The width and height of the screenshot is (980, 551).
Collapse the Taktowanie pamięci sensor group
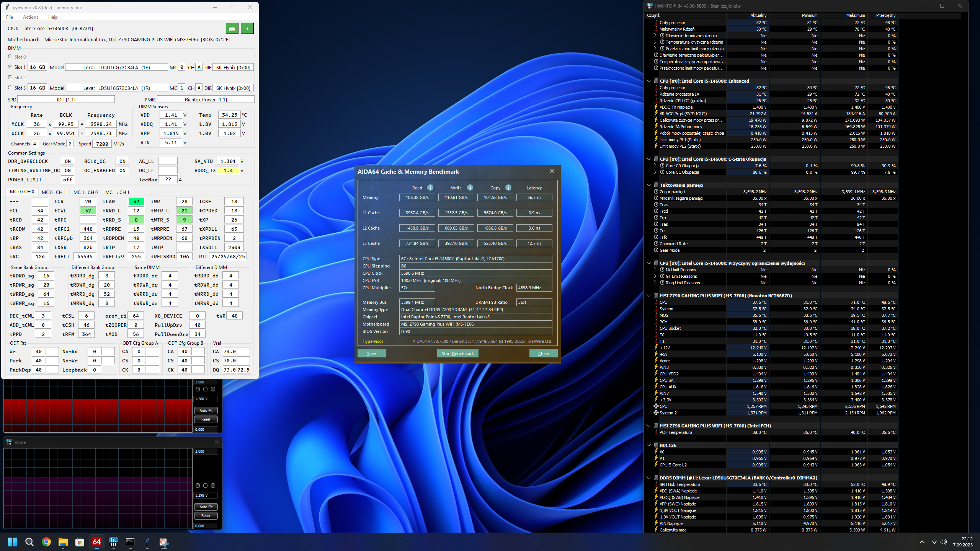649,185
